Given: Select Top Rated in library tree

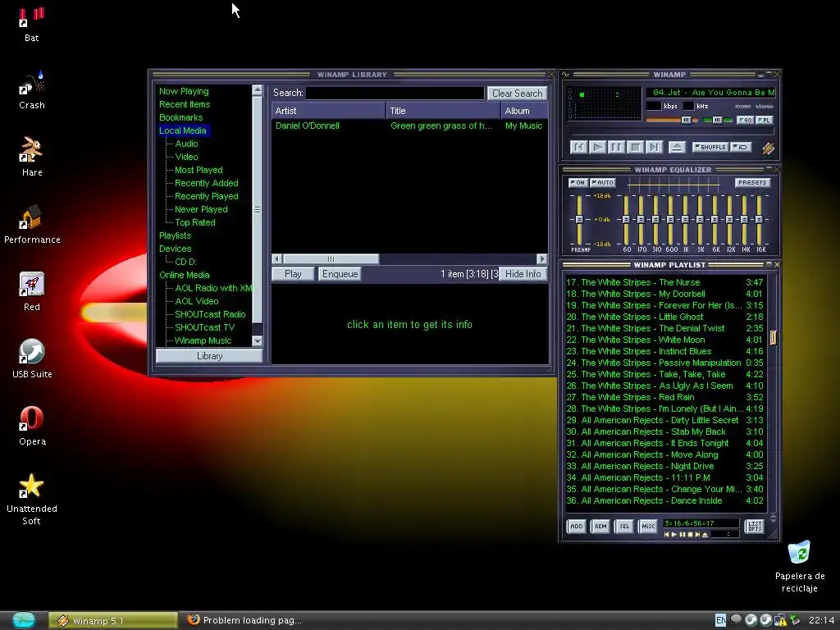Looking at the screenshot, I should (195, 222).
